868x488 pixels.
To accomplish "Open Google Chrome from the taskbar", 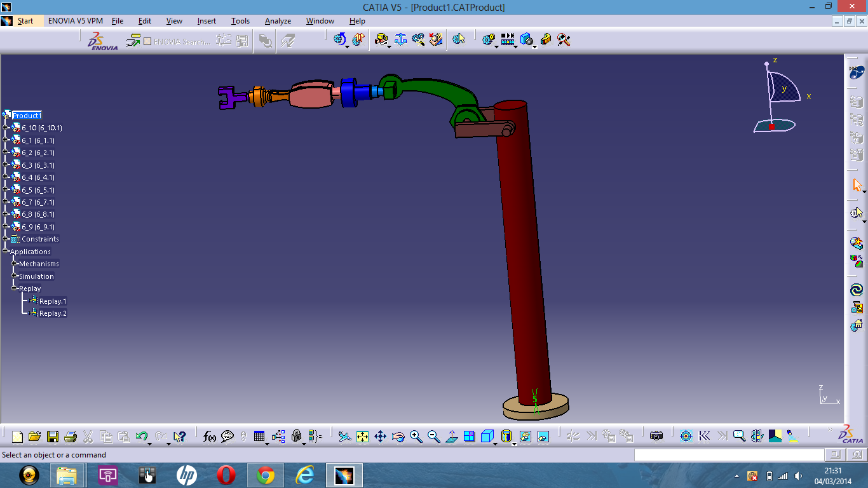I will pos(266,475).
